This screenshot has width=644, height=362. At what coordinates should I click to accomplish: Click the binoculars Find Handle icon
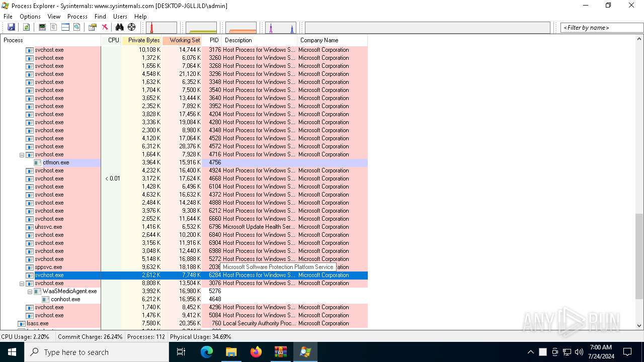[x=120, y=27]
